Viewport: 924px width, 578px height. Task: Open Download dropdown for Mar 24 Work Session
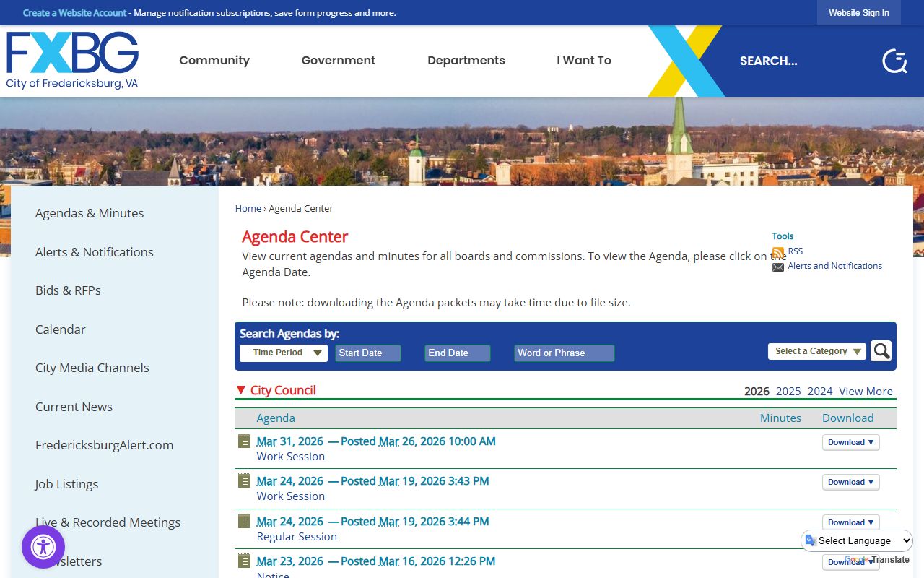(x=851, y=482)
